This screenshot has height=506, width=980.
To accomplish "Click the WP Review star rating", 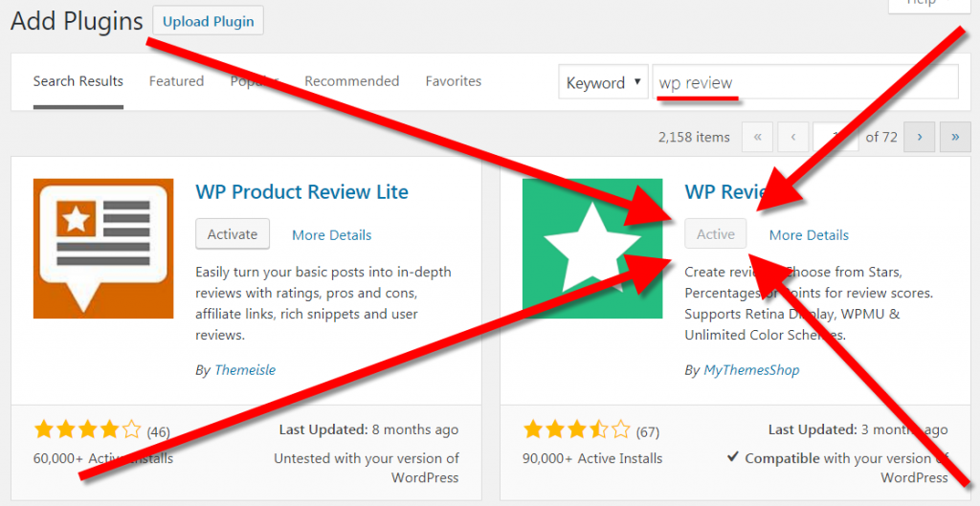I will [x=576, y=429].
